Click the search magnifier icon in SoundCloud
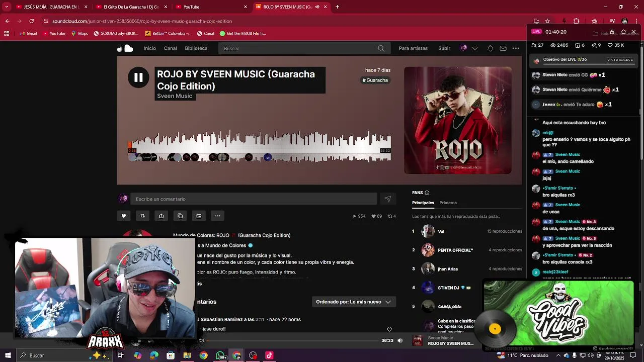Screen dimensions: 644x362 (381, 48)
